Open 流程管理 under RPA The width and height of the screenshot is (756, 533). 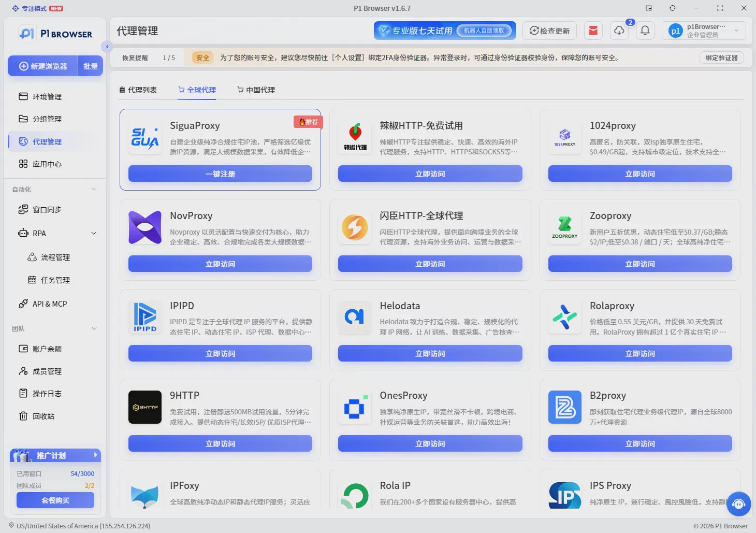coord(55,257)
